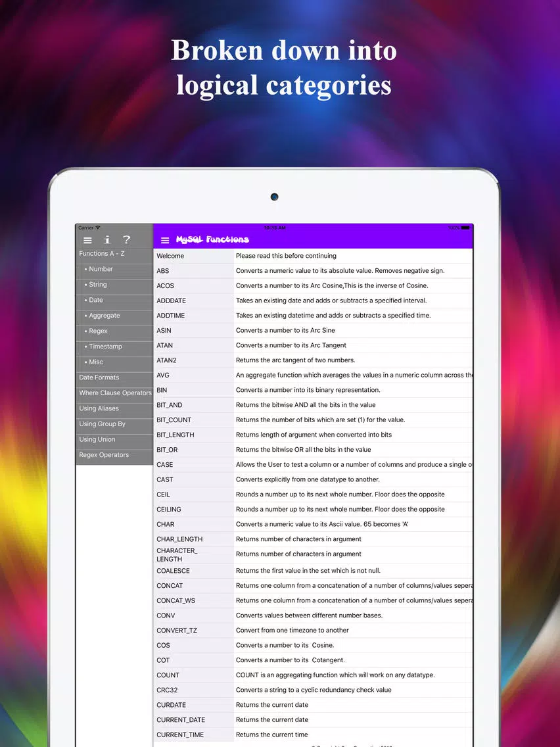The height and width of the screenshot is (747, 560).
Task: Select the CONCAT_WS function row
Action: click(313, 600)
